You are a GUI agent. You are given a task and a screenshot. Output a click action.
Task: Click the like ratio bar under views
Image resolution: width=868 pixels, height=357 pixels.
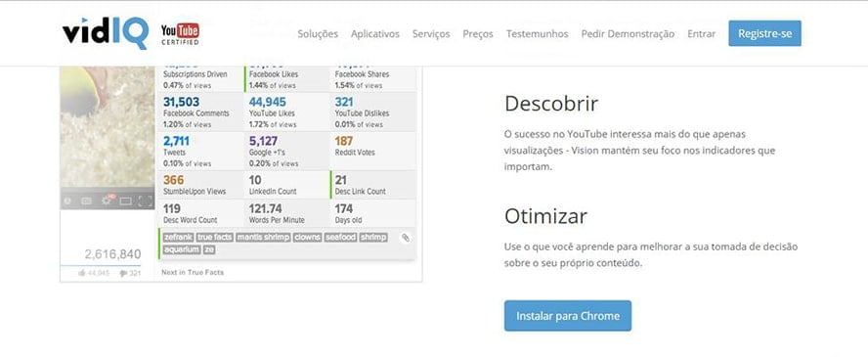click(101, 266)
